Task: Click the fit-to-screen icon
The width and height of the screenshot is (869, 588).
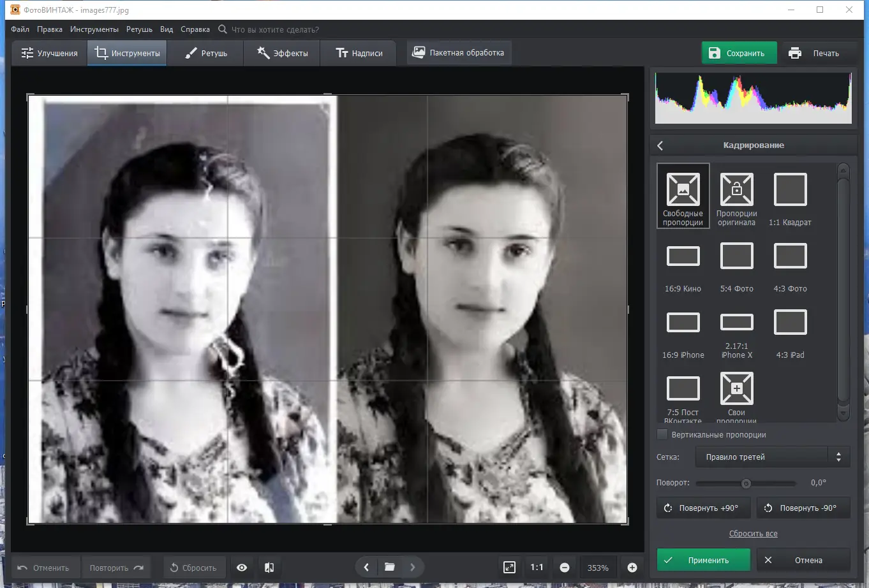Action: [509, 568]
